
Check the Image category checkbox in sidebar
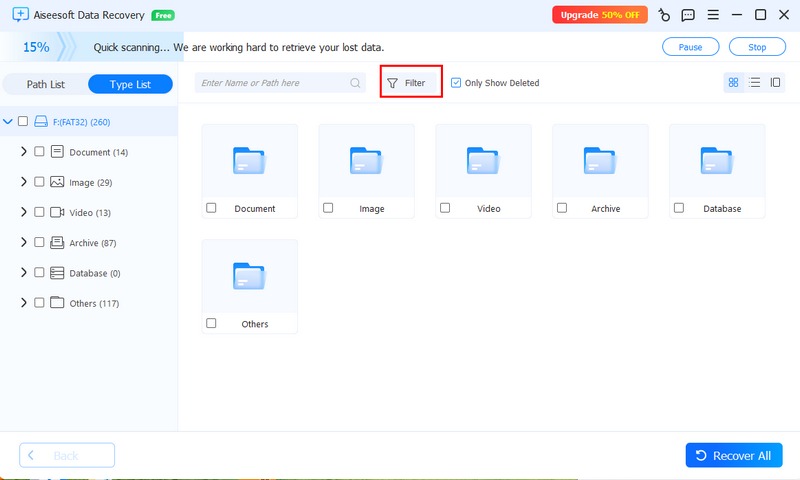point(39,182)
